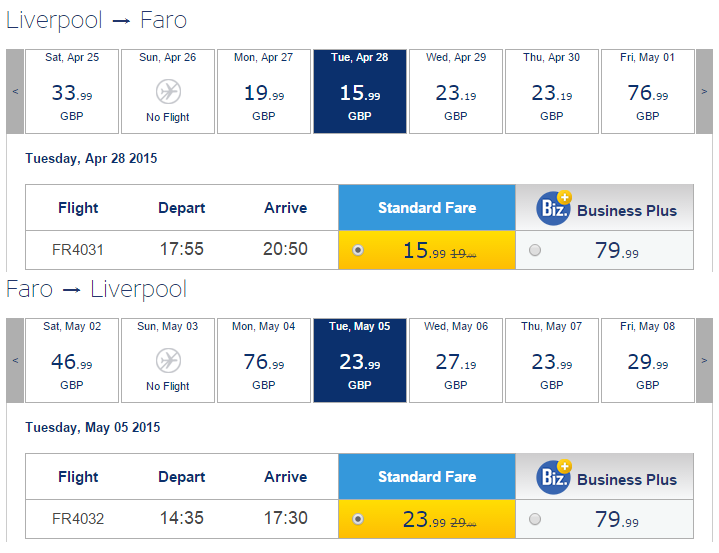Click previous-dates arrow for Faro to Liverpool
The width and height of the screenshot is (719, 553).
15,360
